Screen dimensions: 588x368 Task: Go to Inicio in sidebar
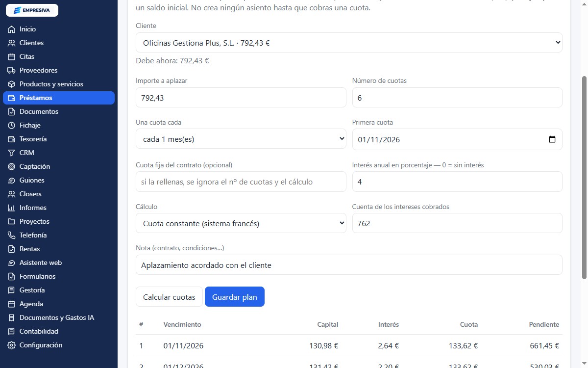coord(59,29)
